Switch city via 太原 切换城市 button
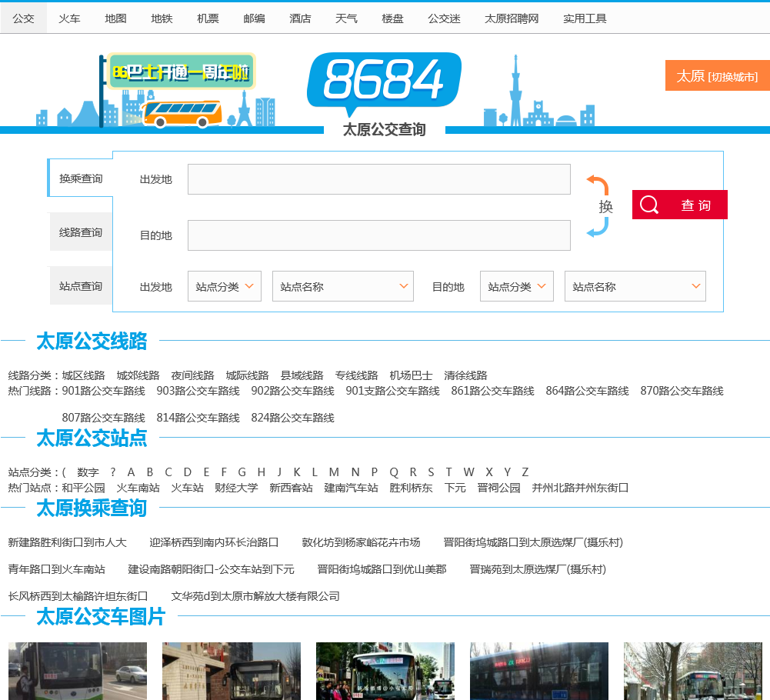The width and height of the screenshot is (770, 700). click(718, 75)
